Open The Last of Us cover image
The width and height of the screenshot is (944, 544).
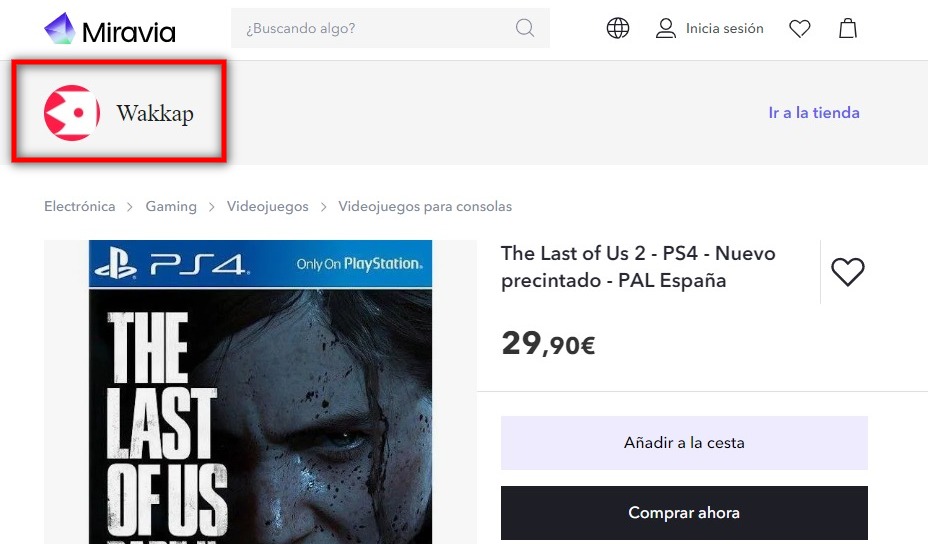click(x=260, y=392)
